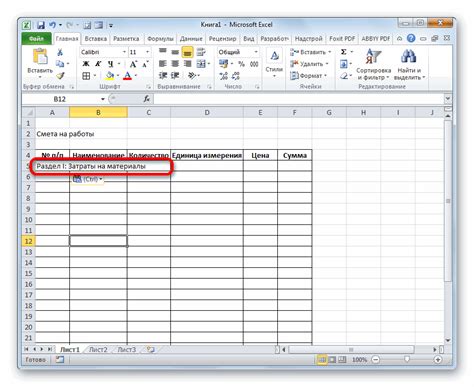Switch to sheet Лист2
Image resolution: width=474 pixels, height=387 pixels.
pos(98,350)
